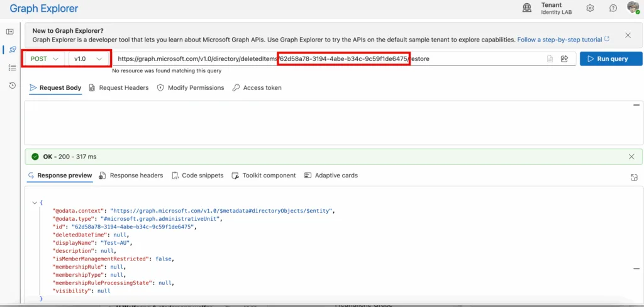The width and height of the screenshot is (644, 307).
Task: Open the help question mark icon
Action: point(613,8)
